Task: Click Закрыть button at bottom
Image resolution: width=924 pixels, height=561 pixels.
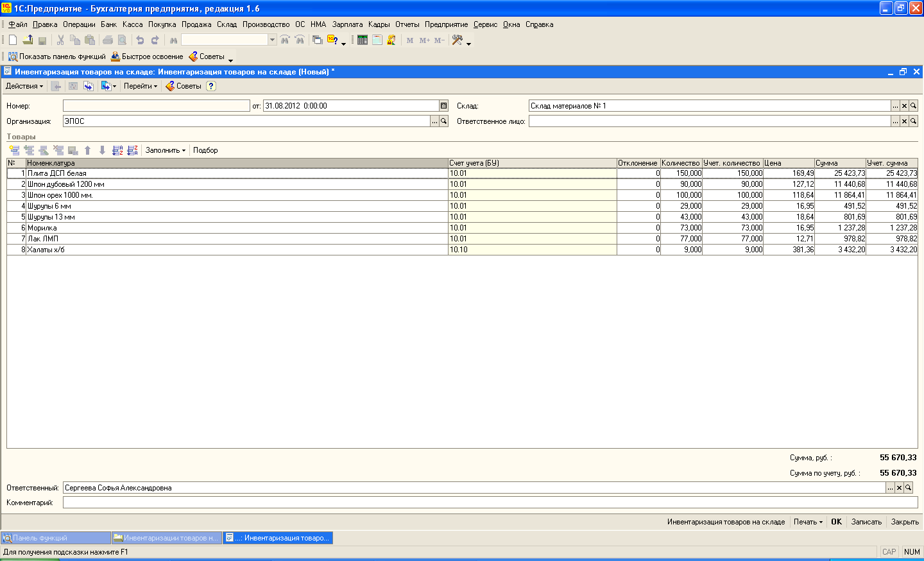Action: point(905,522)
